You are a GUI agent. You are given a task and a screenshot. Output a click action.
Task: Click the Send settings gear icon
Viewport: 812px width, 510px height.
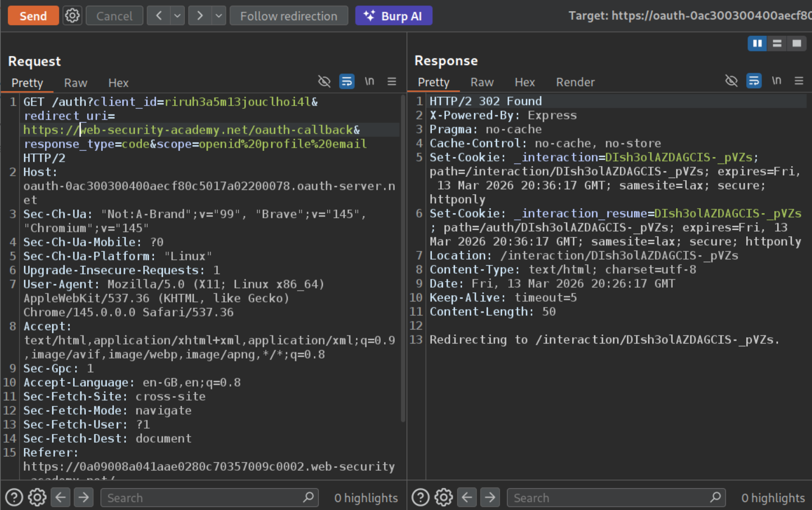[72, 16]
